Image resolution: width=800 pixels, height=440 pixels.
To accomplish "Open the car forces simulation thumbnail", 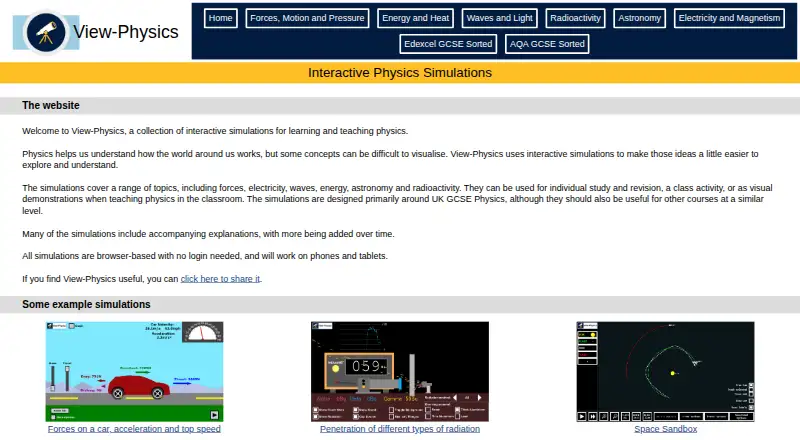I will tap(135, 372).
